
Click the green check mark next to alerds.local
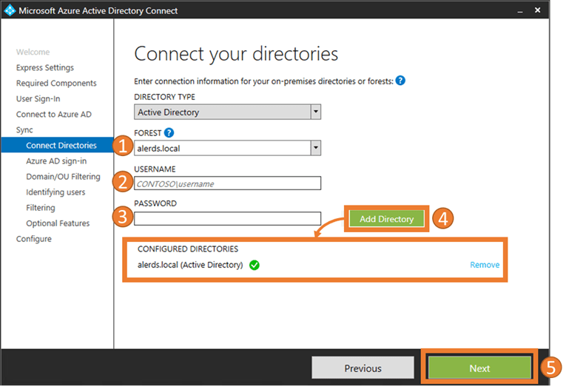255,265
